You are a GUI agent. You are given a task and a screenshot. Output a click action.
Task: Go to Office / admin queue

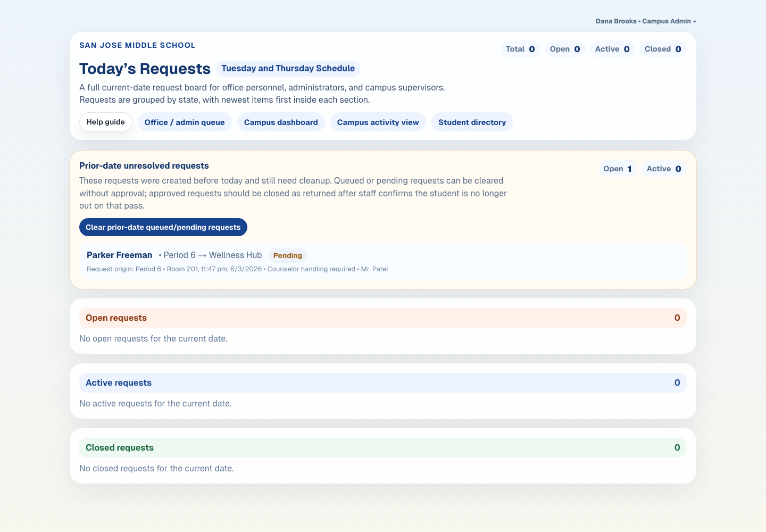[x=185, y=122]
